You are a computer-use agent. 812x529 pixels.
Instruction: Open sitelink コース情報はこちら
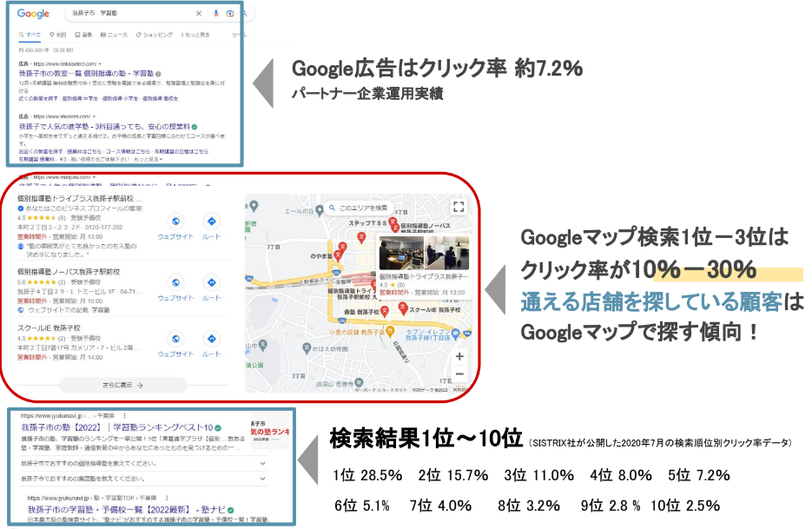[x=128, y=152]
